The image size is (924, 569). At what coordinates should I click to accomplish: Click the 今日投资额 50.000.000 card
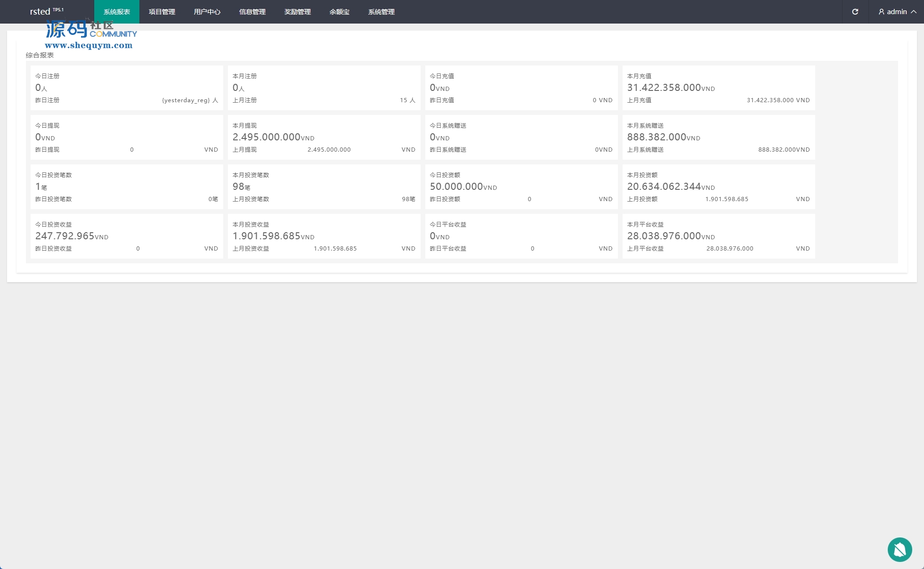[521, 187]
